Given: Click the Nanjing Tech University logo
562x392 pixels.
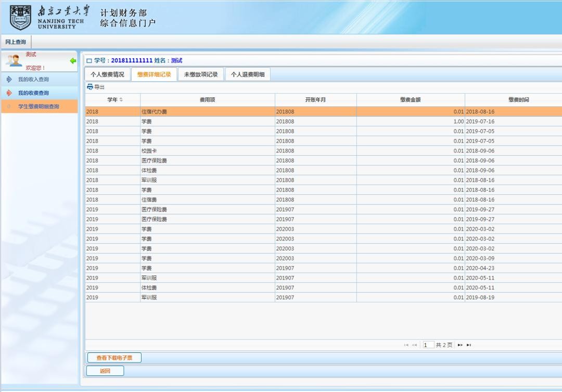Looking at the screenshot, I should (x=21, y=17).
